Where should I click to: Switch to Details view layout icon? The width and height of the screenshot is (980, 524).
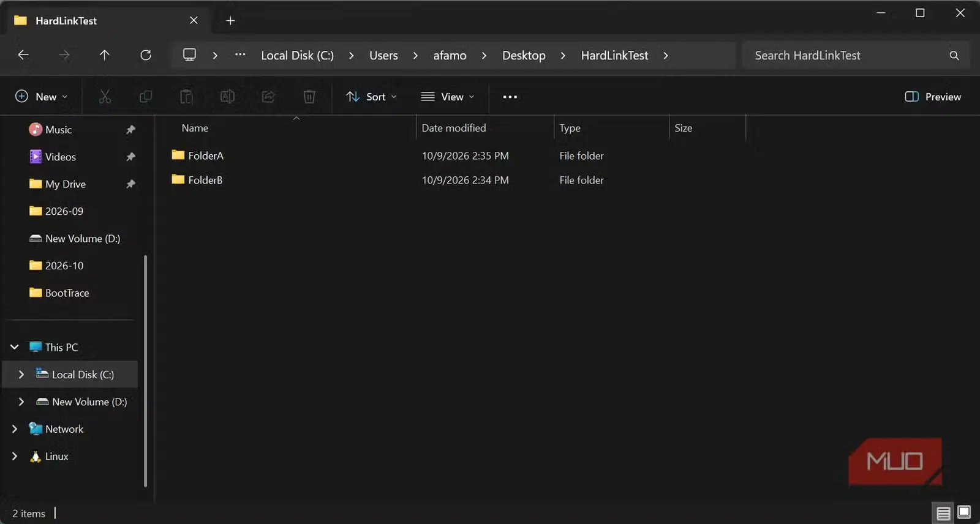(943, 513)
